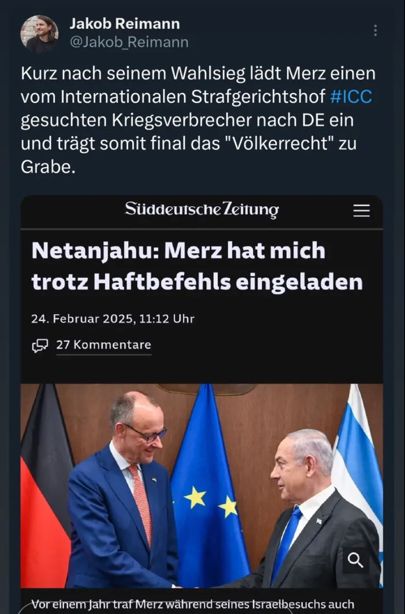The height and width of the screenshot is (614, 405).
Task: Click the magnifier zoom icon on photo
Action: [x=356, y=560]
